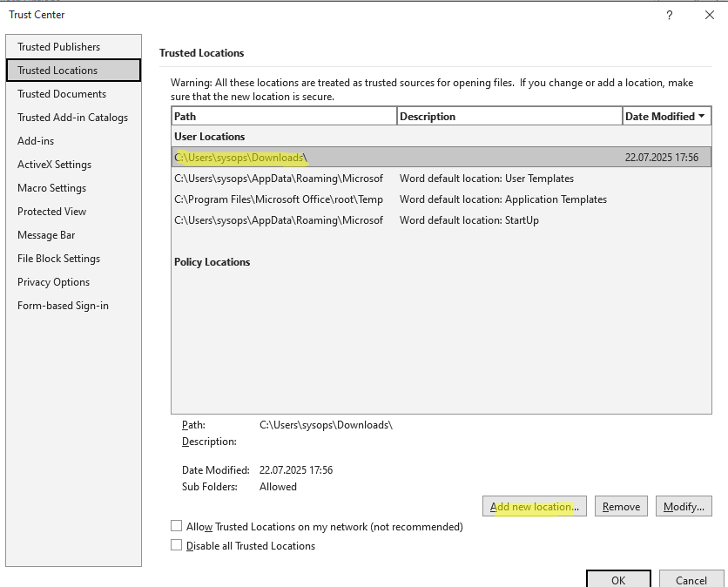Screen dimensions: 728x587
Task: Click Add new location button
Action: pos(535,506)
